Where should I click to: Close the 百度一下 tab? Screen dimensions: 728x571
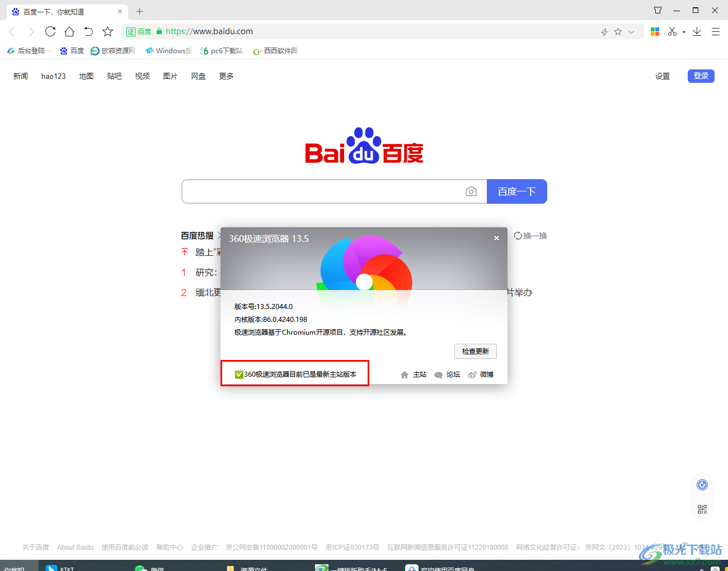tap(120, 11)
